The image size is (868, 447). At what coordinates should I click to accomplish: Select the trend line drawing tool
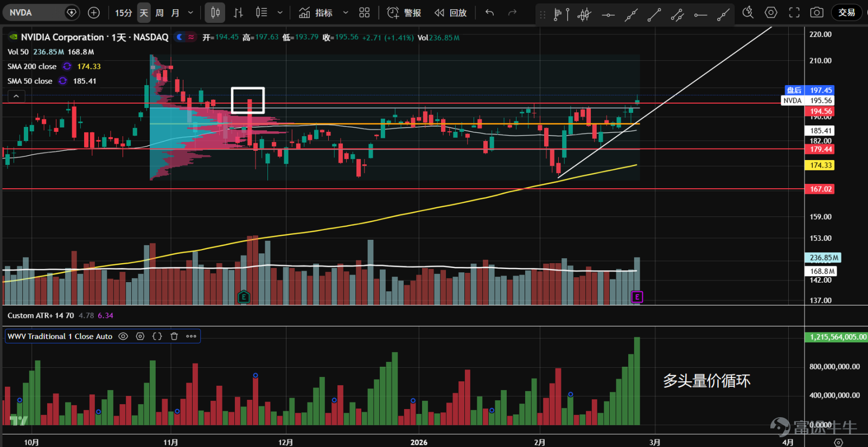(654, 15)
